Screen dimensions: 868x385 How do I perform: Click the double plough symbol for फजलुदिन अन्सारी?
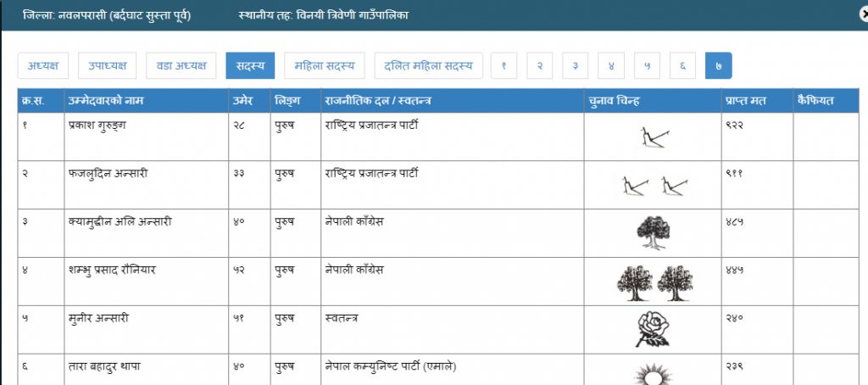(652, 183)
